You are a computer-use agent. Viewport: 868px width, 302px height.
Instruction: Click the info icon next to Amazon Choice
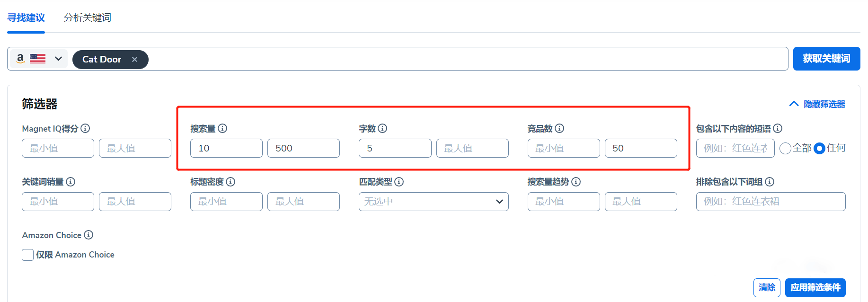click(89, 235)
